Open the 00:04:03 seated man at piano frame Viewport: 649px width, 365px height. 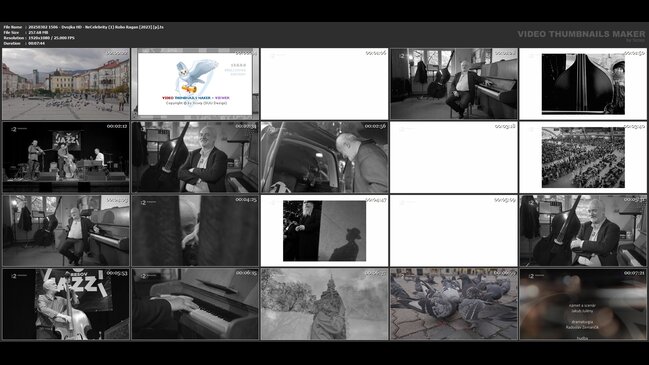tap(66, 231)
